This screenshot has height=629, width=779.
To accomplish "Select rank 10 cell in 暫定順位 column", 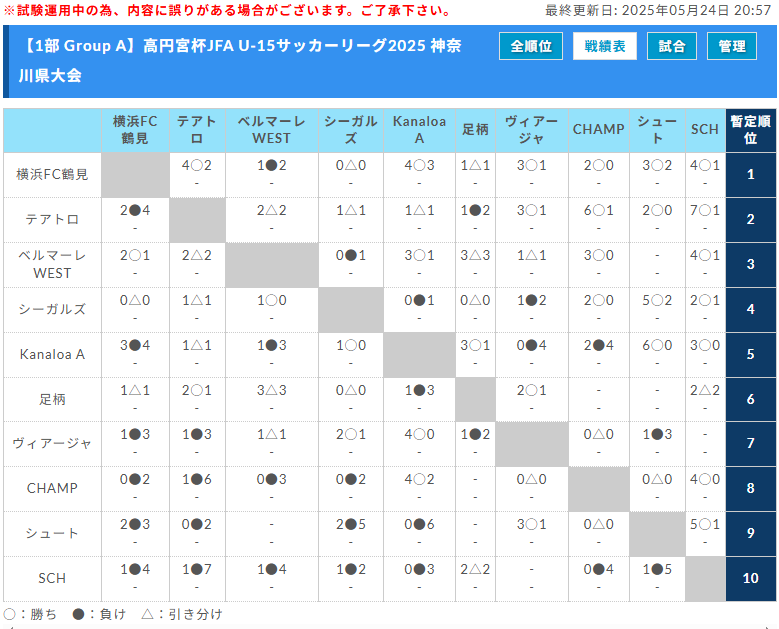I will [750, 579].
